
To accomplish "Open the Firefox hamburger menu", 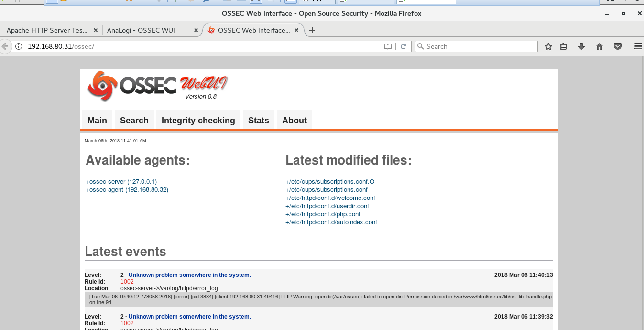I will pyautogui.click(x=638, y=46).
